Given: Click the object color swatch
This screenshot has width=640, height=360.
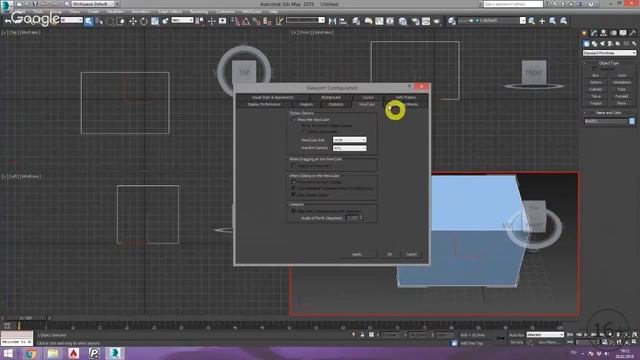Looking at the screenshot, I should 632,121.
